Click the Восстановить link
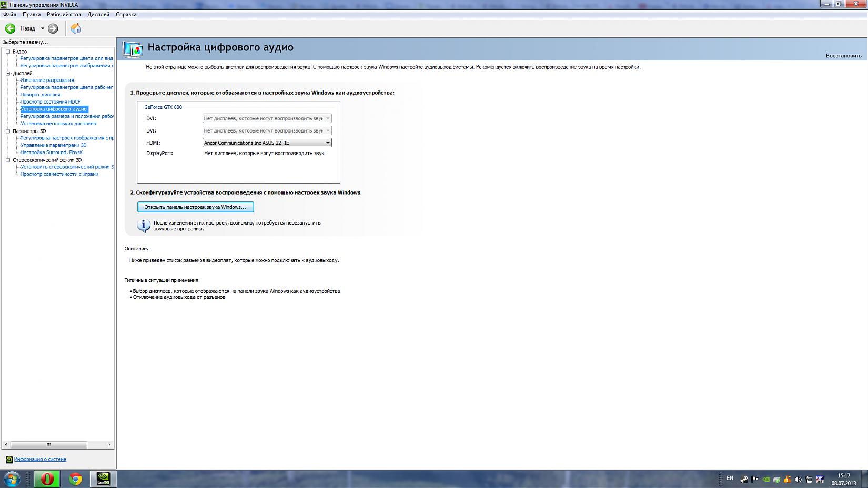The height and width of the screenshot is (488, 868). [x=843, y=56]
